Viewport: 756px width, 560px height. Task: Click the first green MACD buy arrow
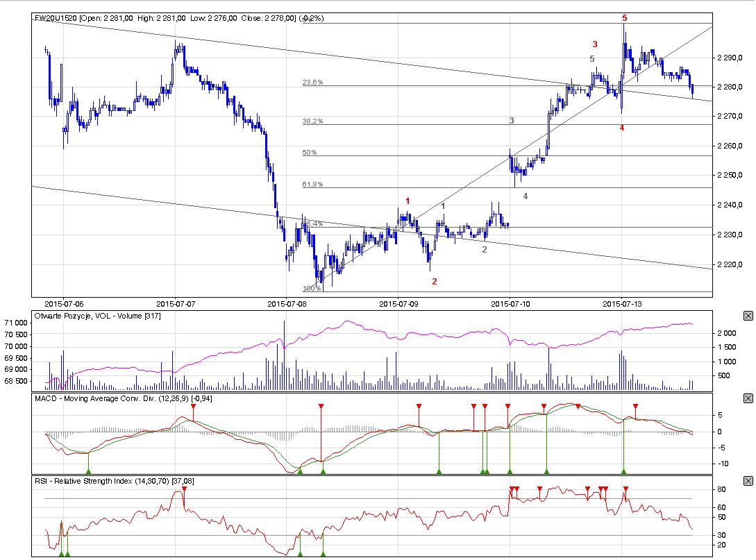click(88, 471)
